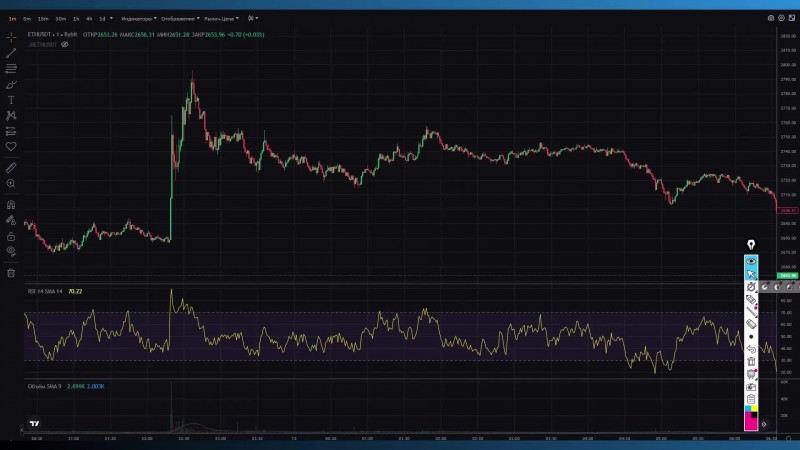Click the ETHUSDT symbol title
The height and width of the screenshot is (450, 800).
[40, 35]
